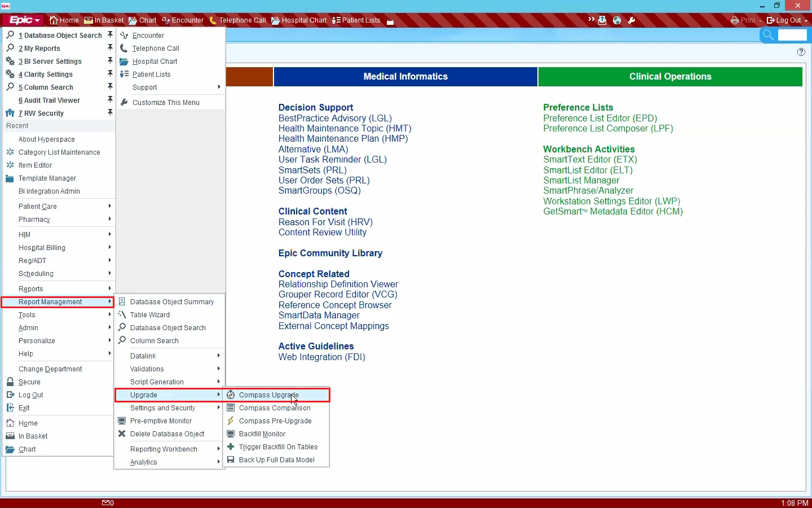
Task: Expand the Tools submenu
Action: pyautogui.click(x=59, y=315)
